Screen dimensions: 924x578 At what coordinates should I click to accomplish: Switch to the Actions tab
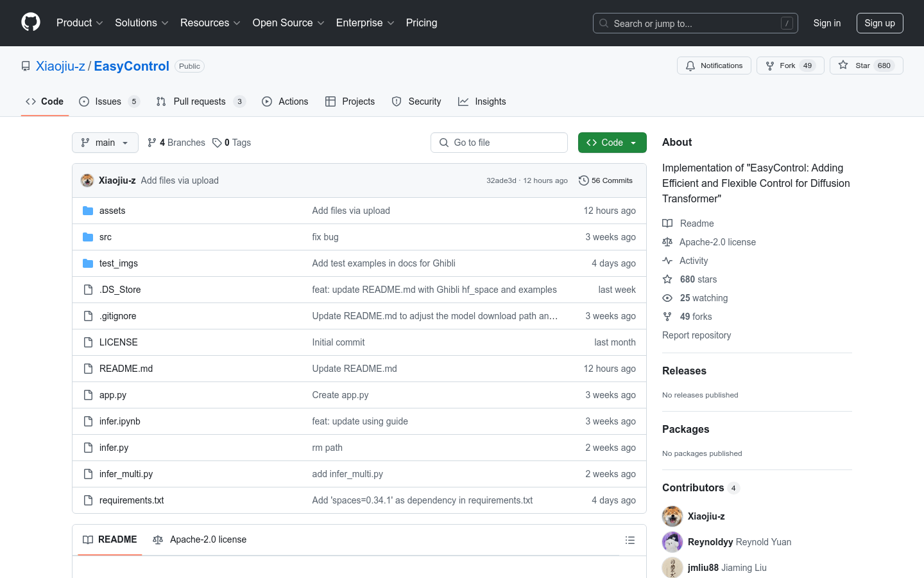(285, 101)
